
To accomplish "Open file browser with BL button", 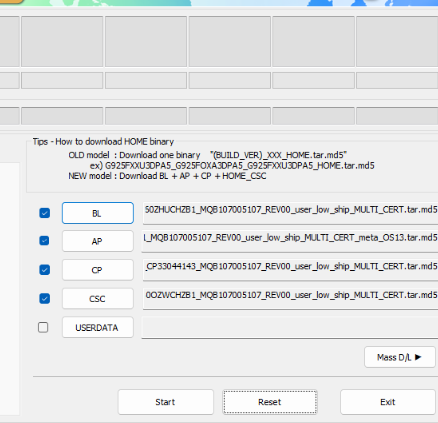I will [98, 213].
